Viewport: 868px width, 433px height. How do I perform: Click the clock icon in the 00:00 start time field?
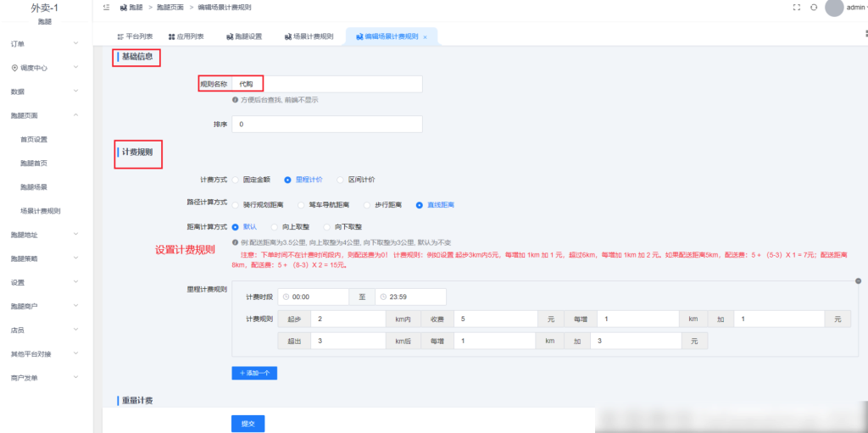285,297
